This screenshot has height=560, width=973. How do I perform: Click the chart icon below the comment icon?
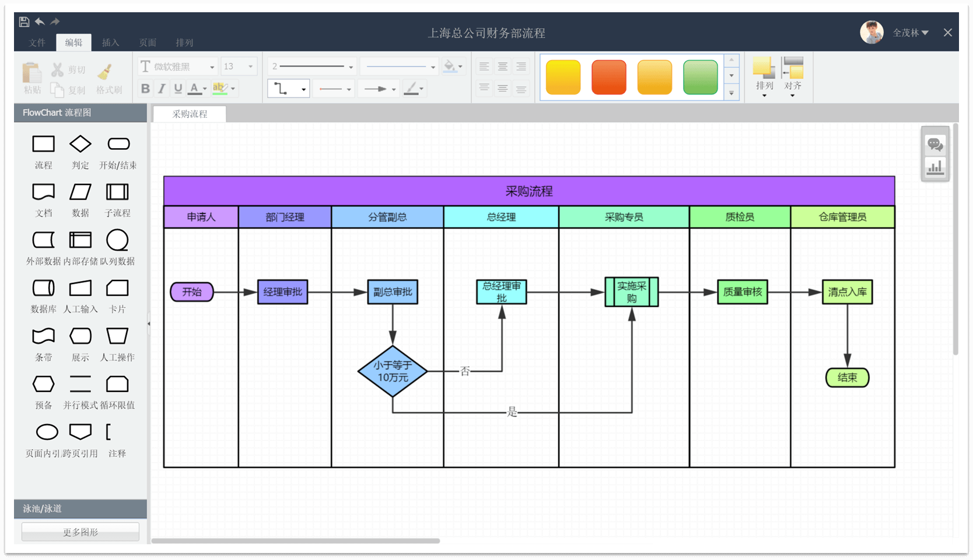click(935, 167)
